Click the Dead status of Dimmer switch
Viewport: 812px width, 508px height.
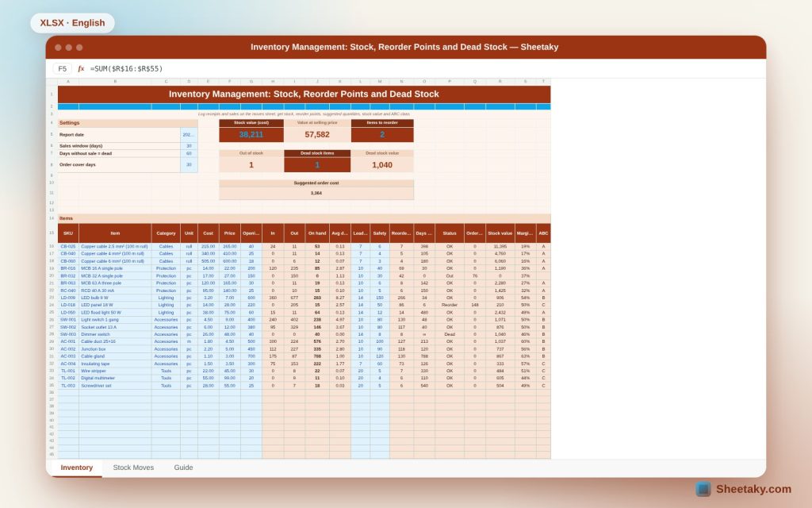click(x=450, y=334)
